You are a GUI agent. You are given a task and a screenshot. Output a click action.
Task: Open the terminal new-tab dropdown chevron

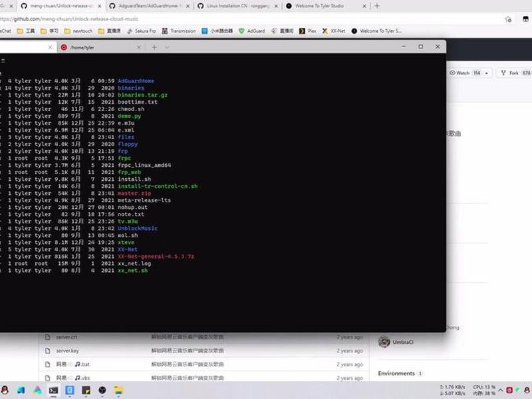click(x=167, y=47)
